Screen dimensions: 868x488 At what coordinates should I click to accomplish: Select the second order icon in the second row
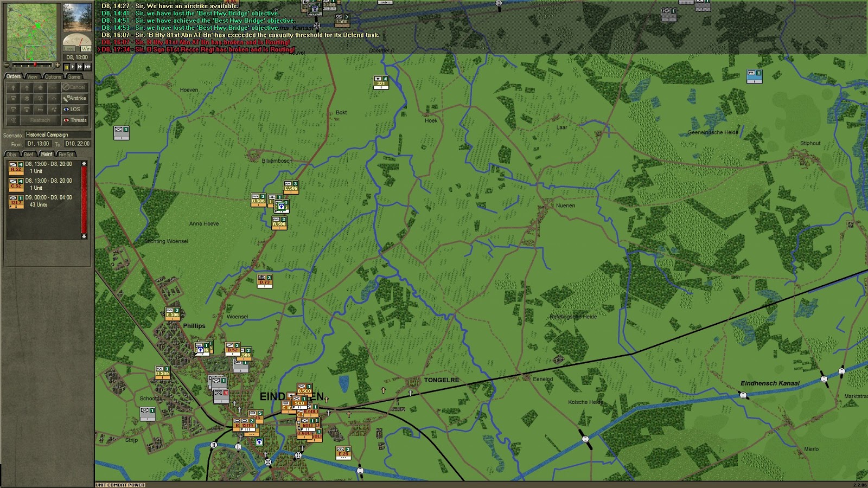tap(27, 98)
